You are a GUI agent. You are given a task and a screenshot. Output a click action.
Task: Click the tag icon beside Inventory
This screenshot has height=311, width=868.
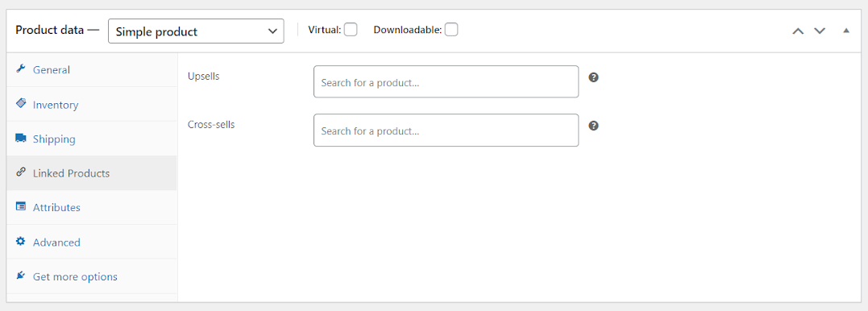[x=21, y=103]
